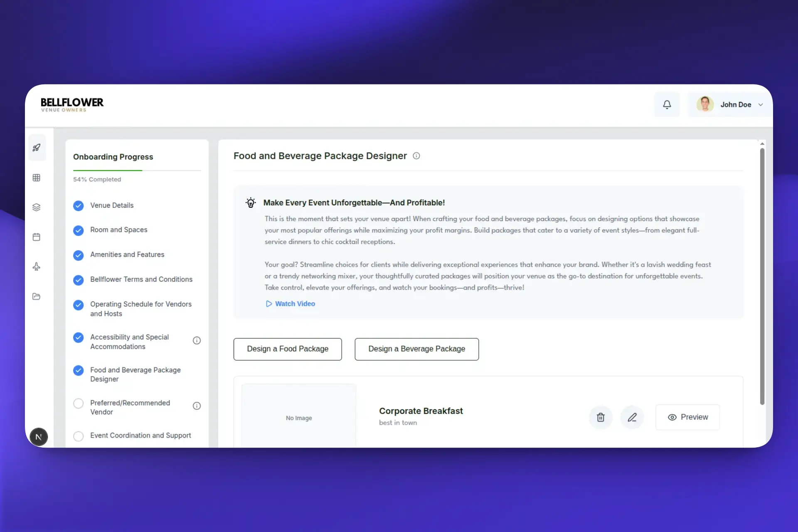Delete the Corporate Breakfast package with trash icon
Screen dimensions: 798x532
(x=601, y=417)
